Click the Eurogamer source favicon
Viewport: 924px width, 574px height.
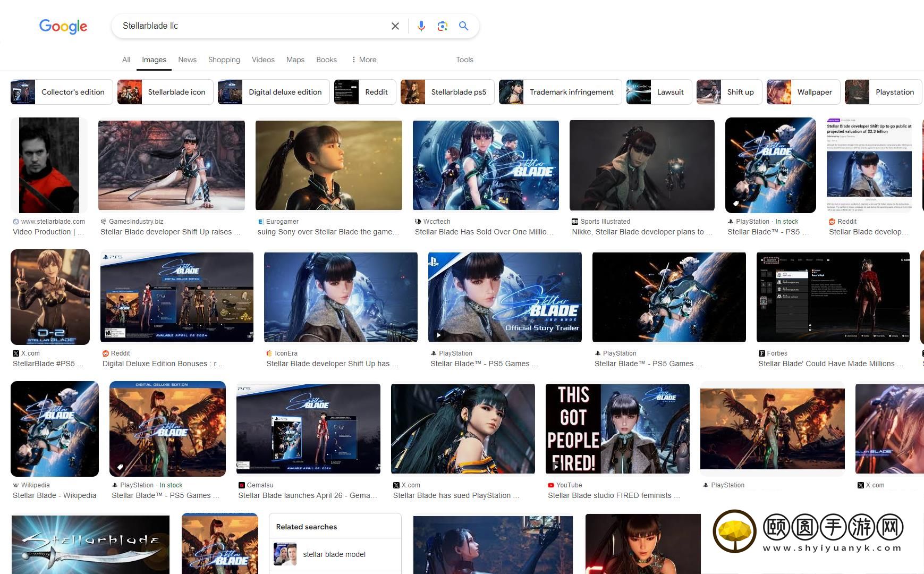pos(260,222)
